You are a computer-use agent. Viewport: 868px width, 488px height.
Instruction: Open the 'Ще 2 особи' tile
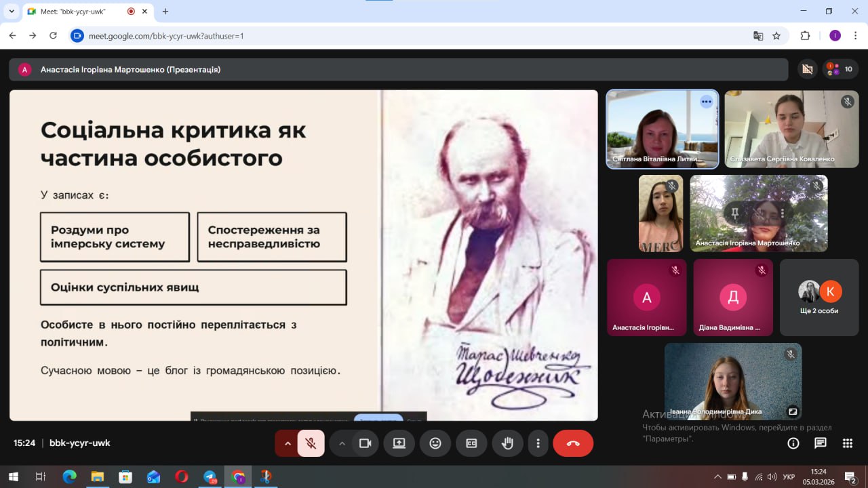coord(819,298)
